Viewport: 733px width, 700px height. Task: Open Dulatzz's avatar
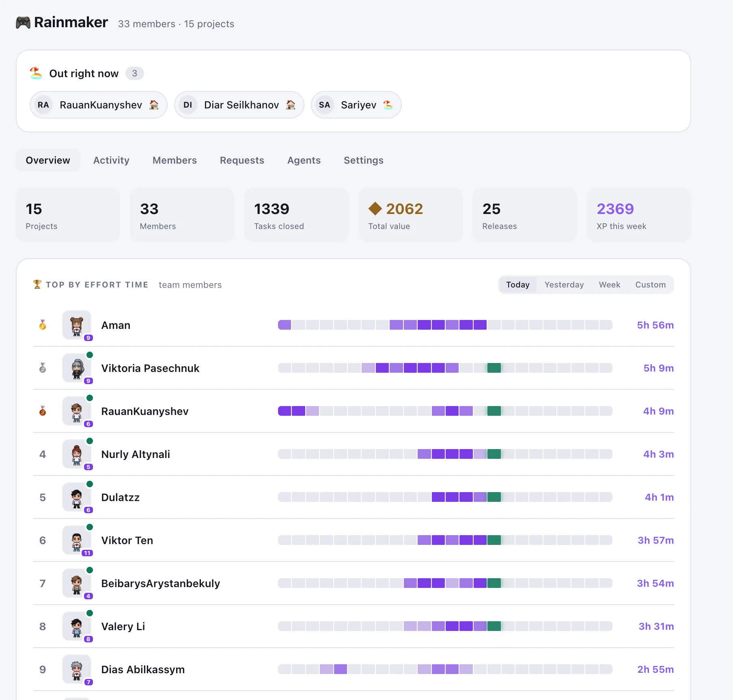pos(77,497)
